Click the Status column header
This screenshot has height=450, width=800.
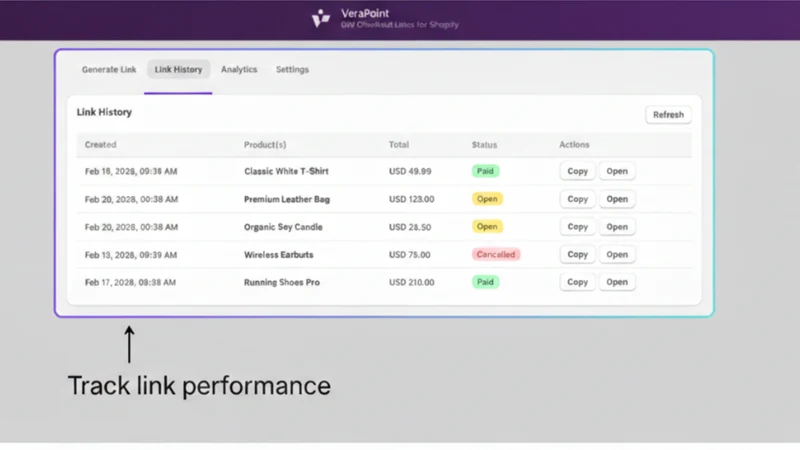click(x=484, y=144)
